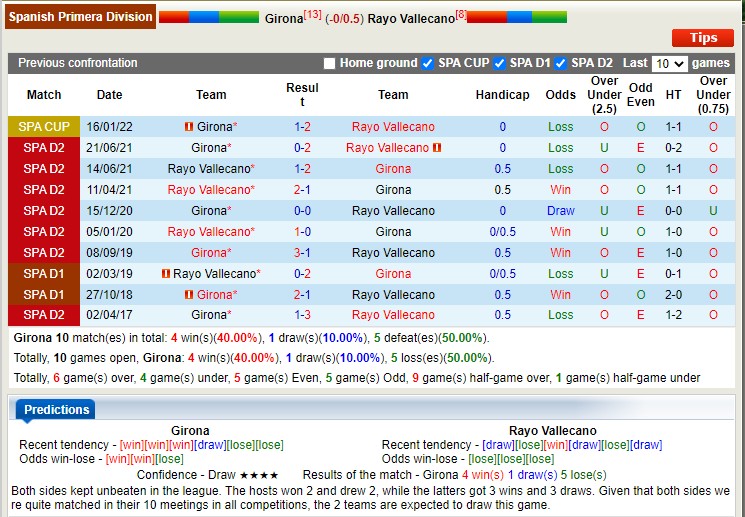Uncheck the SPA CUP filter
Viewport: 745px width, 517px height.
(428, 63)
